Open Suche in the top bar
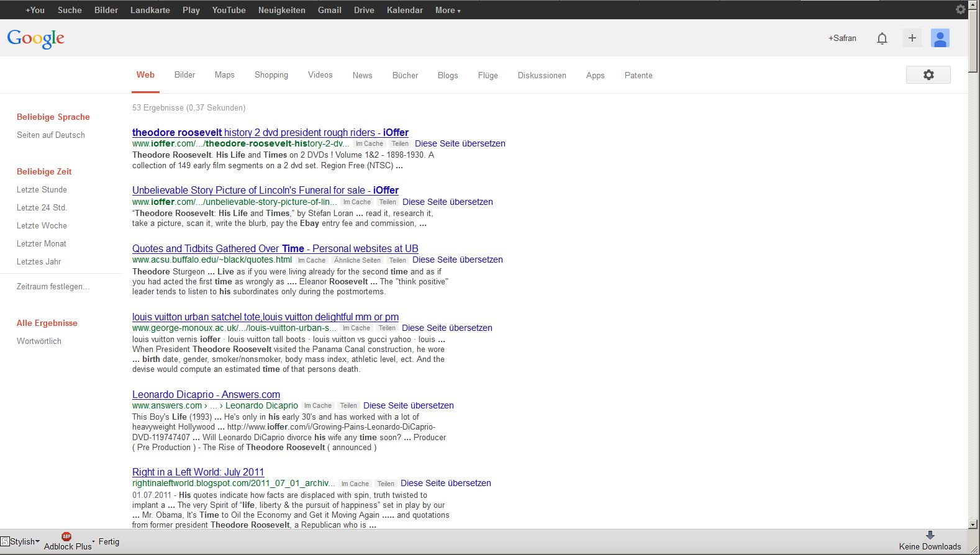The width and height of the screenshot is (980, 555). point(70,10)
